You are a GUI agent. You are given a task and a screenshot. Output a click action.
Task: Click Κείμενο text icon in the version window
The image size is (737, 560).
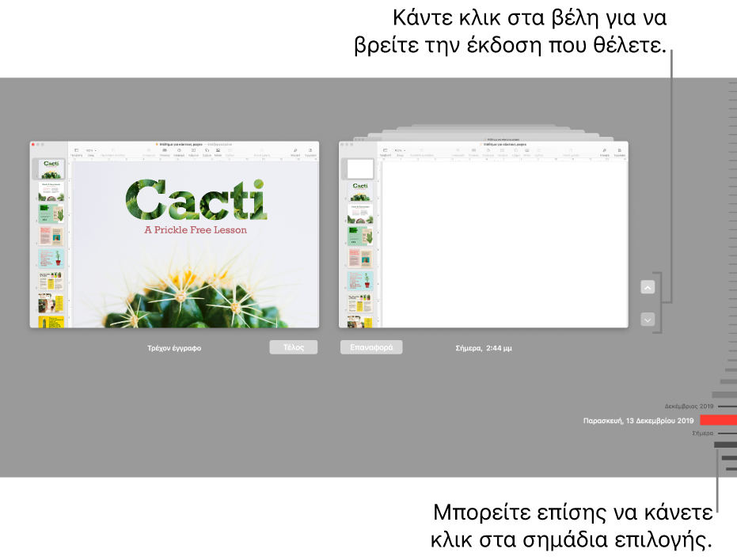pyautogui.click(x=502, y=150)
